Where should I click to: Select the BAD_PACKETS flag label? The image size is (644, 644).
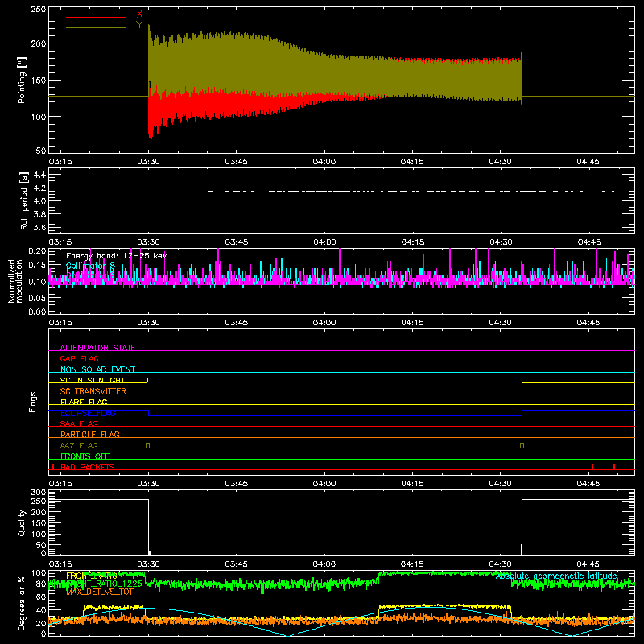point(88,467)
